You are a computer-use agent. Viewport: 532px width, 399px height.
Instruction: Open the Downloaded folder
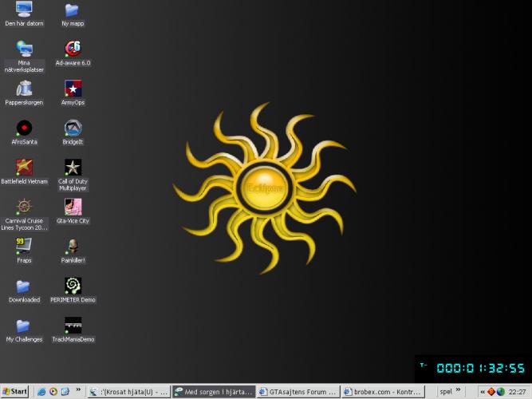click(x=24, y=286)
